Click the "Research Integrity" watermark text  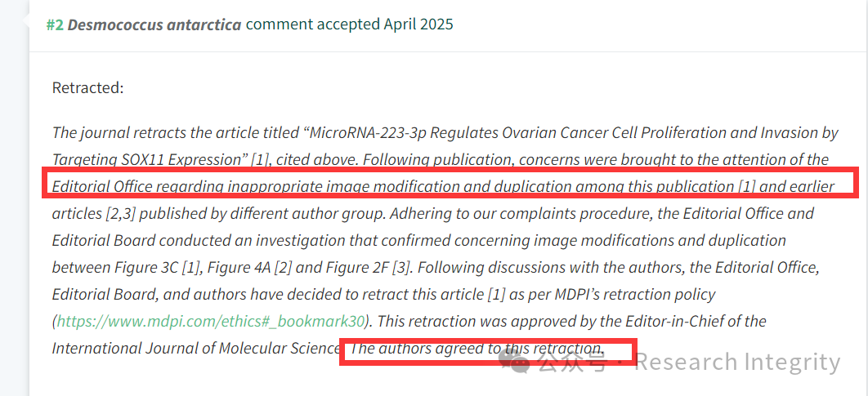pyautogui.click(x=737, y=363)
